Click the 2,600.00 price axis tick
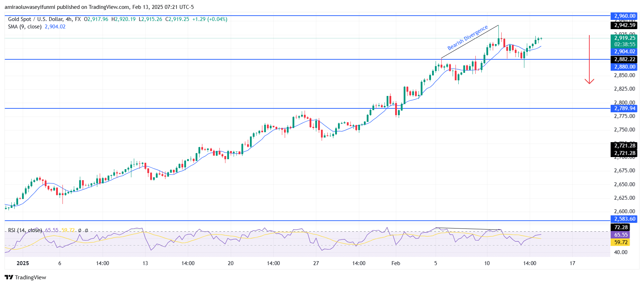The height and width of the screenshot is (285, 644). [624, 211]
